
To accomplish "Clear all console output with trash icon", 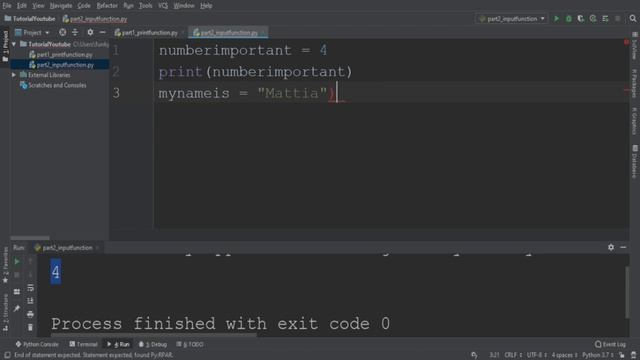I will click(30, 327).
